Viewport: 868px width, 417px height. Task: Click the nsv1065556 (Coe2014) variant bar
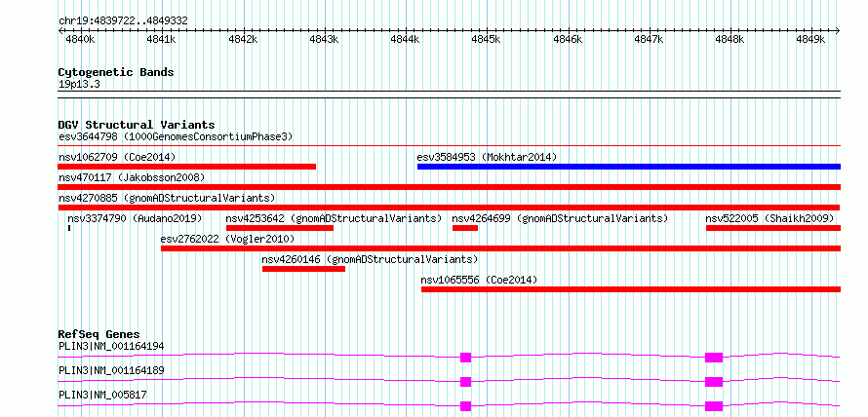631,289
